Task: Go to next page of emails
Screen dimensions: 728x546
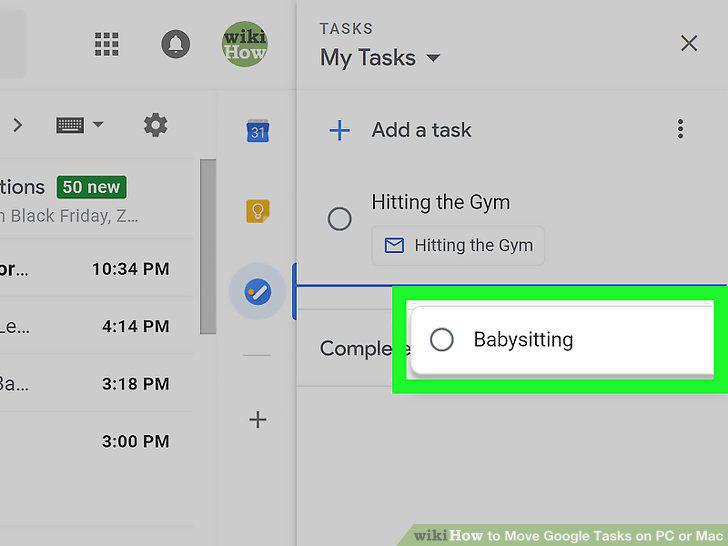Action: [18, 125]
